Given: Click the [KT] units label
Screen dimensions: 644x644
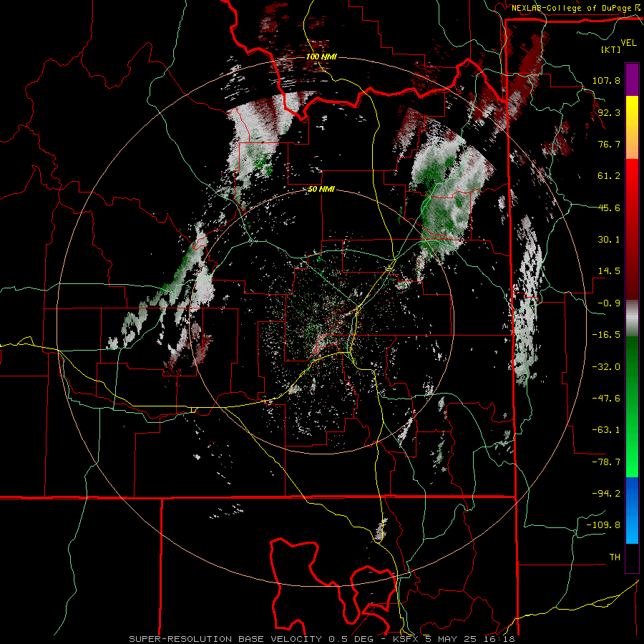Looking at the screenshot, I should pos(611,49).
